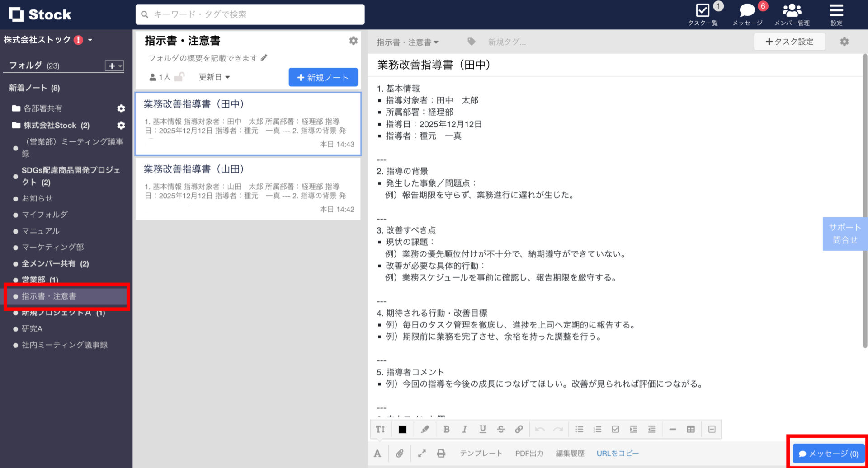Insert a hyperlink with the chain-link icon
Image resolution: width=868 pixels, height=468 pixels.
(519, 429)
